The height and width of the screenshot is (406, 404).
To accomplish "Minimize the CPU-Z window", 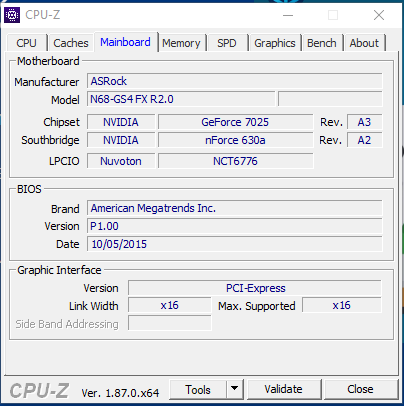I will coord(288,15).
